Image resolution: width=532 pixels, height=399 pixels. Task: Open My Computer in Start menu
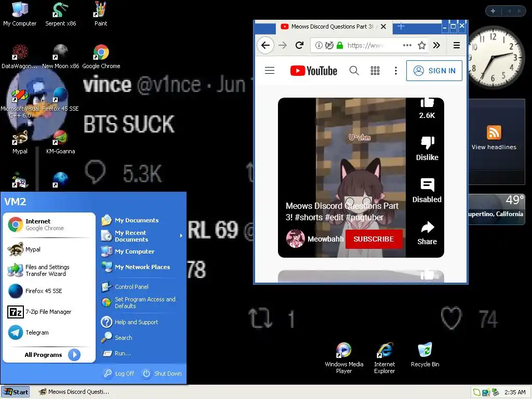(142, 251)
